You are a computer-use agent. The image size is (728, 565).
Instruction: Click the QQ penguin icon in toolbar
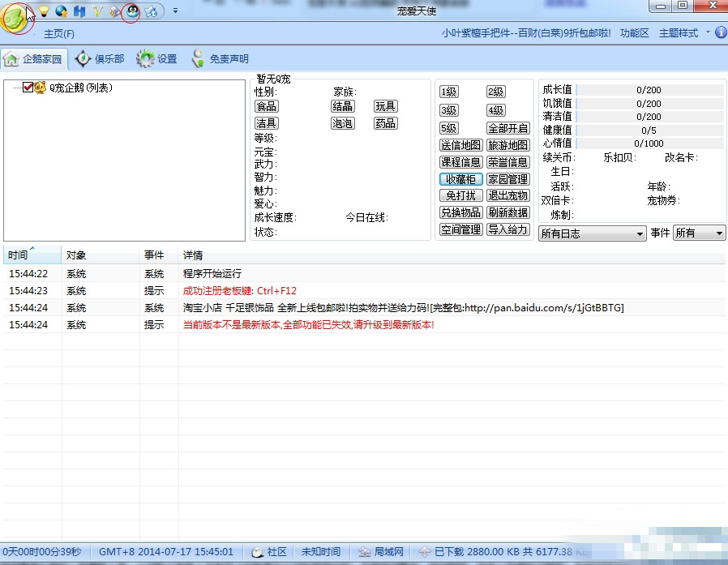coord(131,11)
